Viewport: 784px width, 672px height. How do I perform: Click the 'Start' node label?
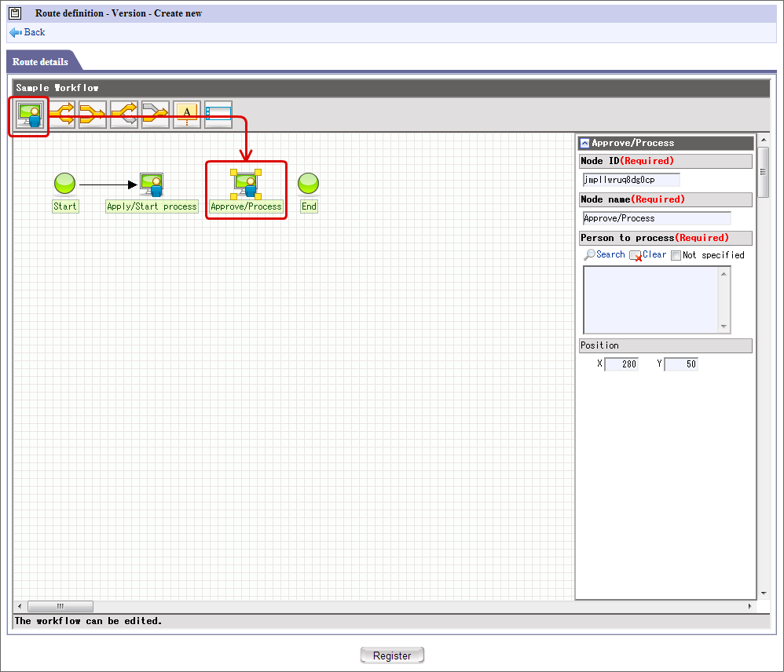tap(65, 206)
